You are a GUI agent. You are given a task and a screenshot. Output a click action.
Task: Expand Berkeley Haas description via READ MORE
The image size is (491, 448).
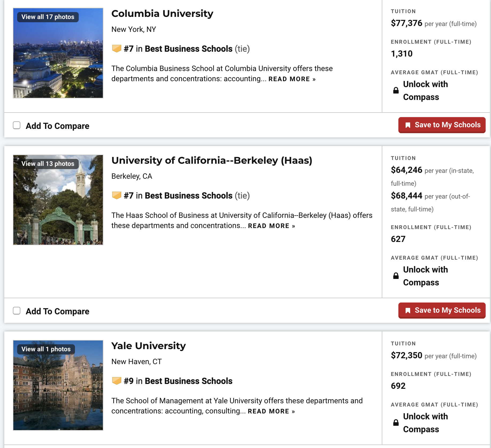[271, 226]
